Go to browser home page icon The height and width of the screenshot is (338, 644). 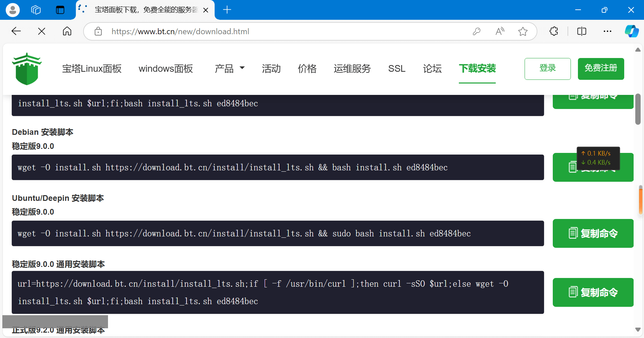pos(67,32)
